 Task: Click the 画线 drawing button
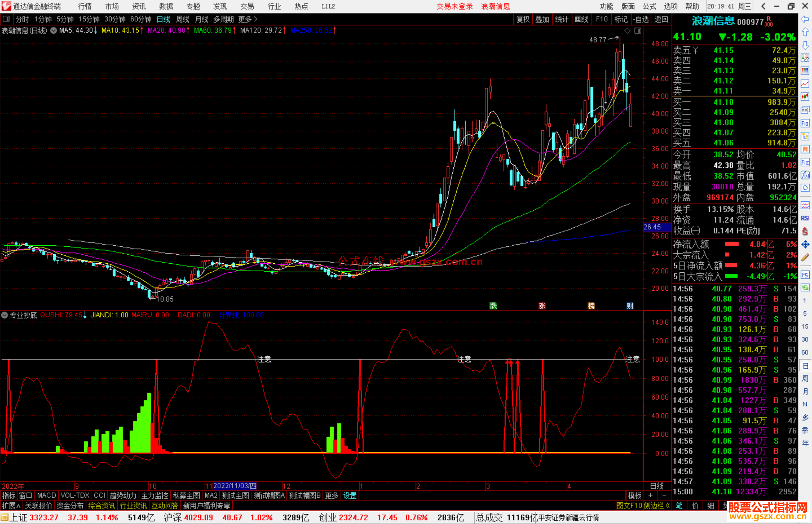582,19
